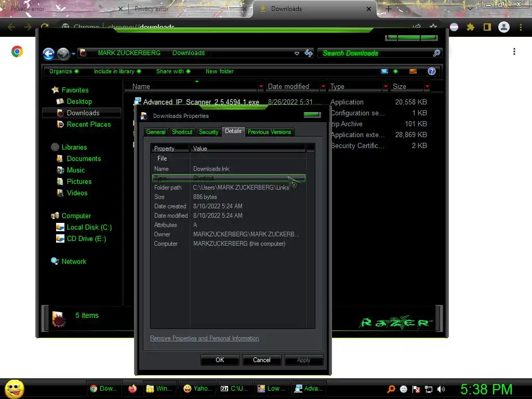Go forward in the Explorer window

(x=63, y=54)
